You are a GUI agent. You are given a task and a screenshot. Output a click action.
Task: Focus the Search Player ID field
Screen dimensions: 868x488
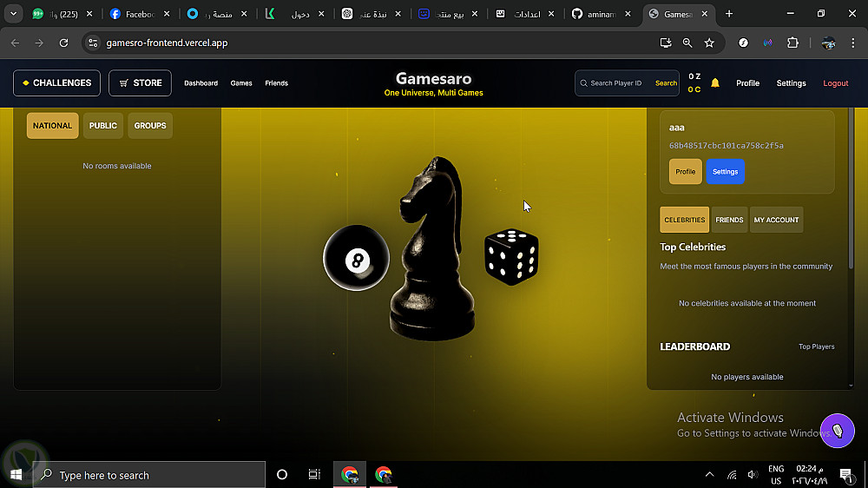tap(615, 83)
